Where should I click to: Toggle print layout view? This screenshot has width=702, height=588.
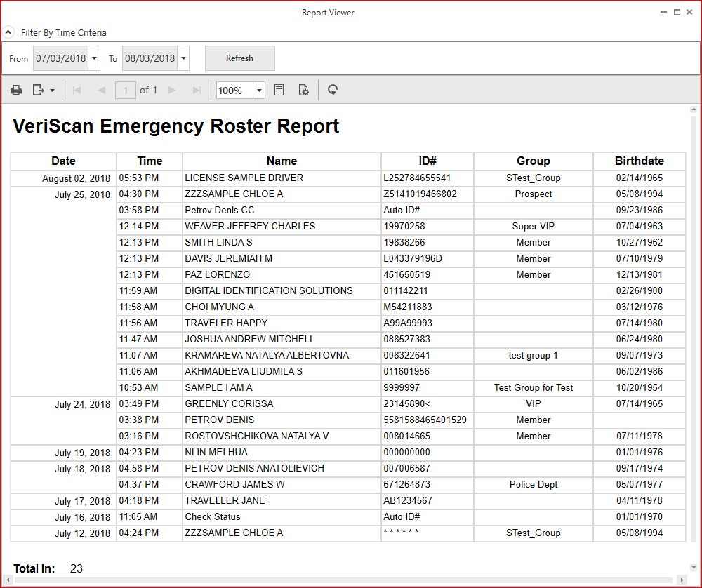pyautogui.click(x=279, y=91)
